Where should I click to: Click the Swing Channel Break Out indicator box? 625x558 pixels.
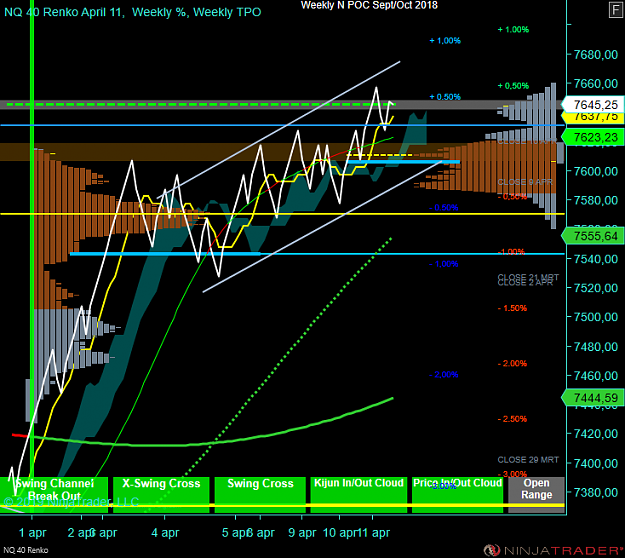pos(54,495)
